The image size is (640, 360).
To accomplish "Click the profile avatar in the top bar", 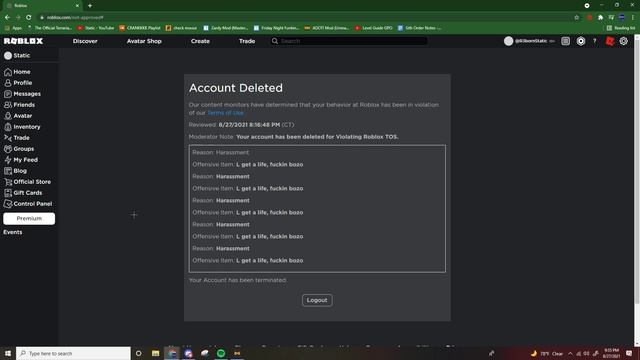I will 508,41.
